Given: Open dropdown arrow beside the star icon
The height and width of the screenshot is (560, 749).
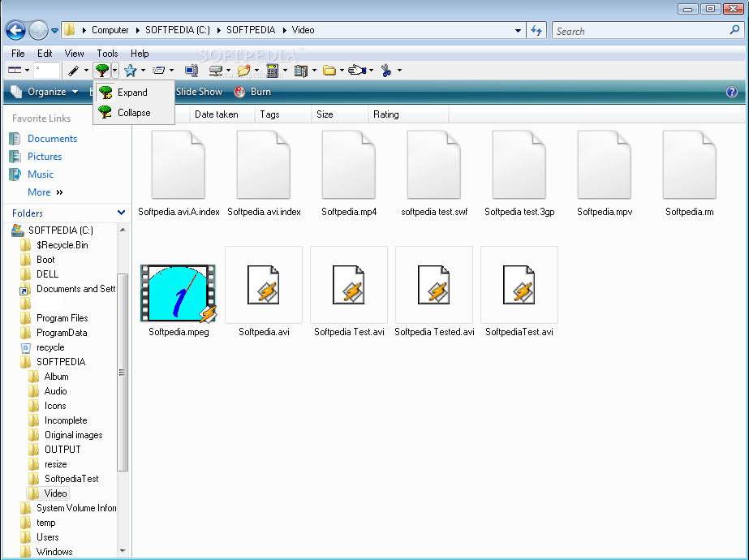Looking at the screenshot, I should (x=143, y=71).
